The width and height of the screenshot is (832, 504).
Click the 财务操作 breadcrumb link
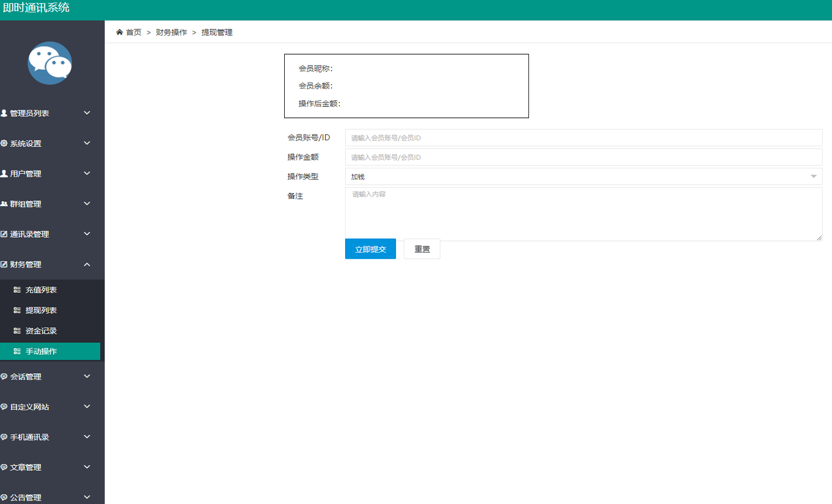171,32
